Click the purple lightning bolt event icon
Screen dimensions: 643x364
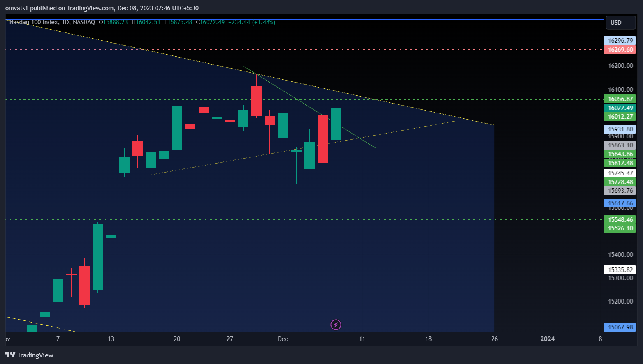point(336,325)
